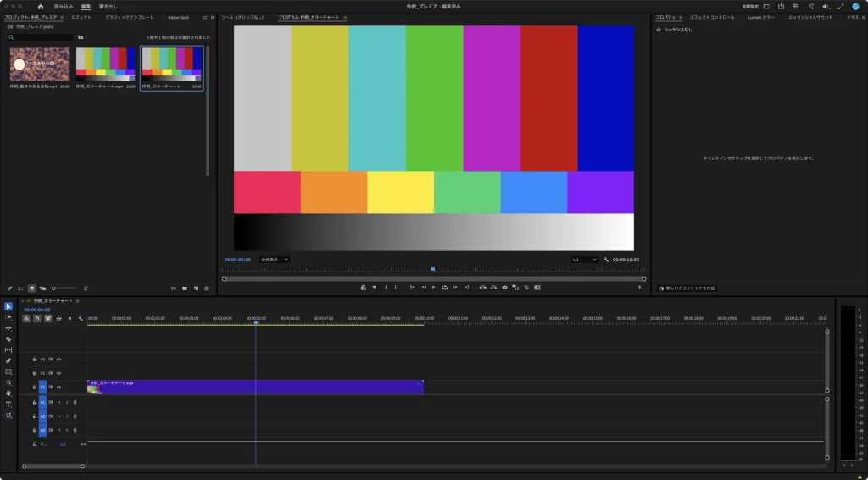868x480 pixels.
Task: Open the button editor plus icon
Action: coord(639,287)
